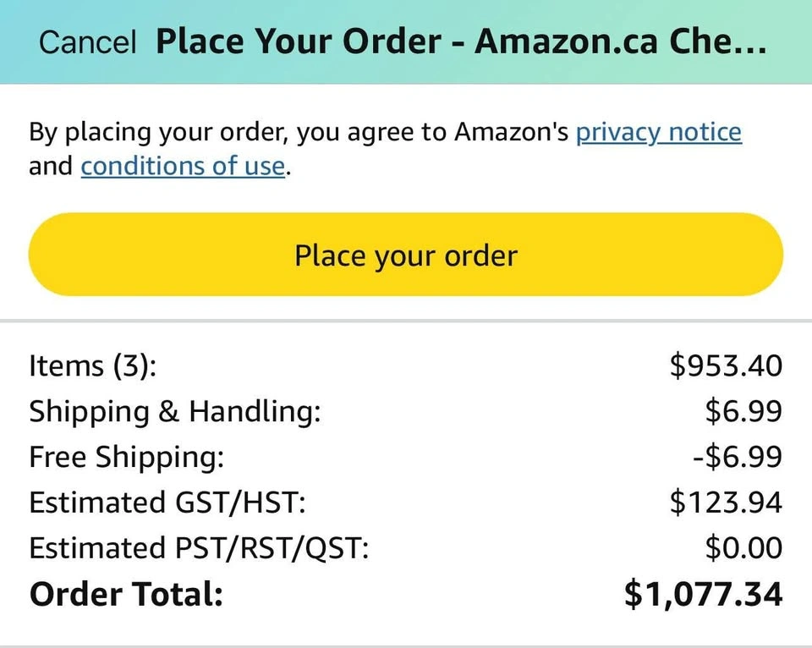
Task: Click the Shipping & Handling label
Action: coord(175,411)
